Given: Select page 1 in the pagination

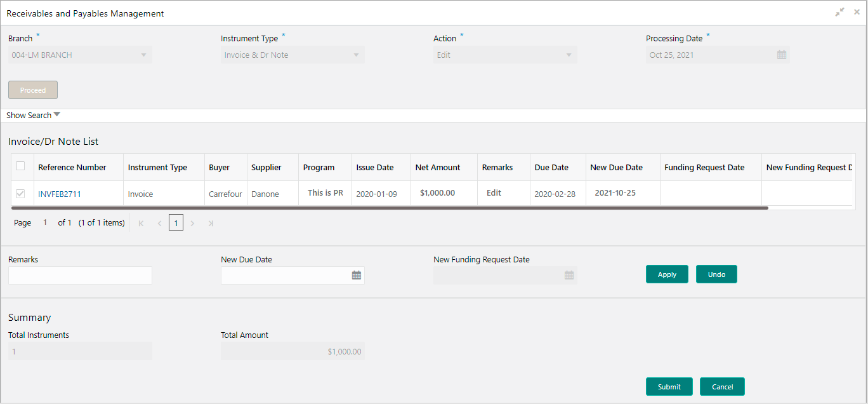Looking at the screenshot, I should click(x=176, y=223).
